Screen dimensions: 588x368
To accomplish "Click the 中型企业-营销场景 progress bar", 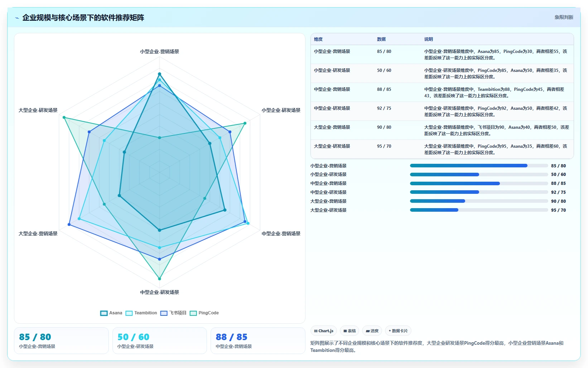I will 479,183.
